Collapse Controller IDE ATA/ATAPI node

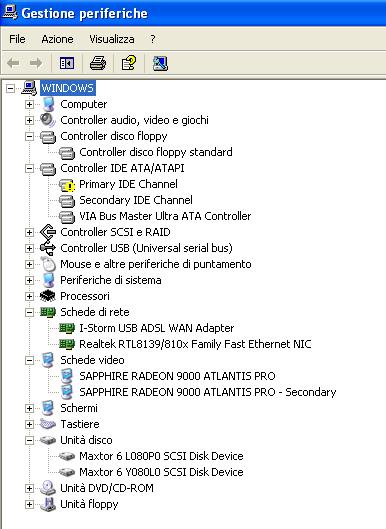pos(29,168)
